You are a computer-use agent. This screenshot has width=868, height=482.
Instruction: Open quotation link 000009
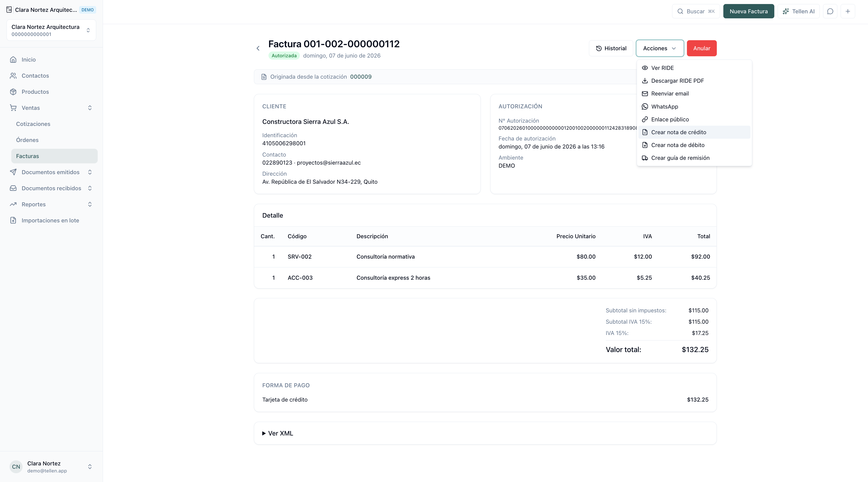point(361,77)
